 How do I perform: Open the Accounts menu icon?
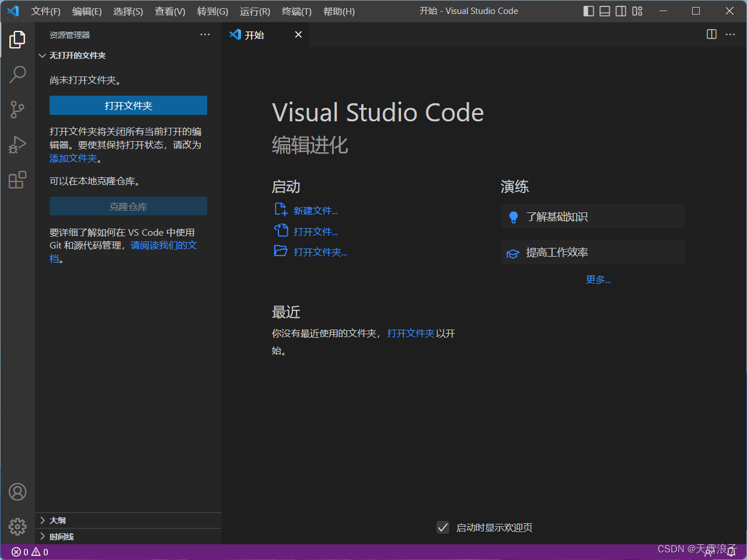pyautogui.click(x=18, y=492)
